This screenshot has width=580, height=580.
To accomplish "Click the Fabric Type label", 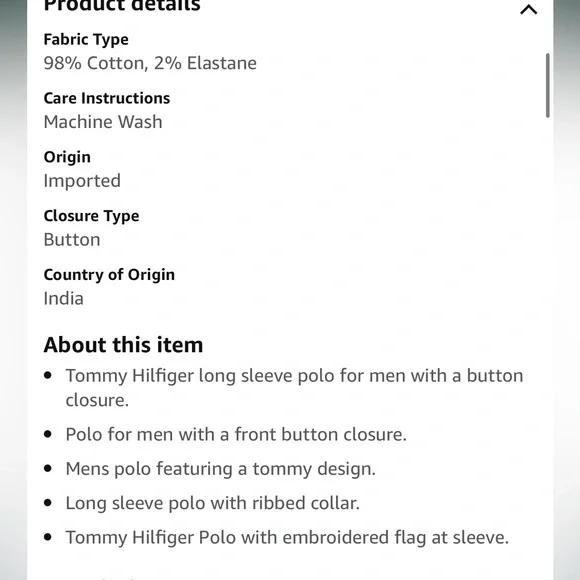I will click(x=86, y=40).
